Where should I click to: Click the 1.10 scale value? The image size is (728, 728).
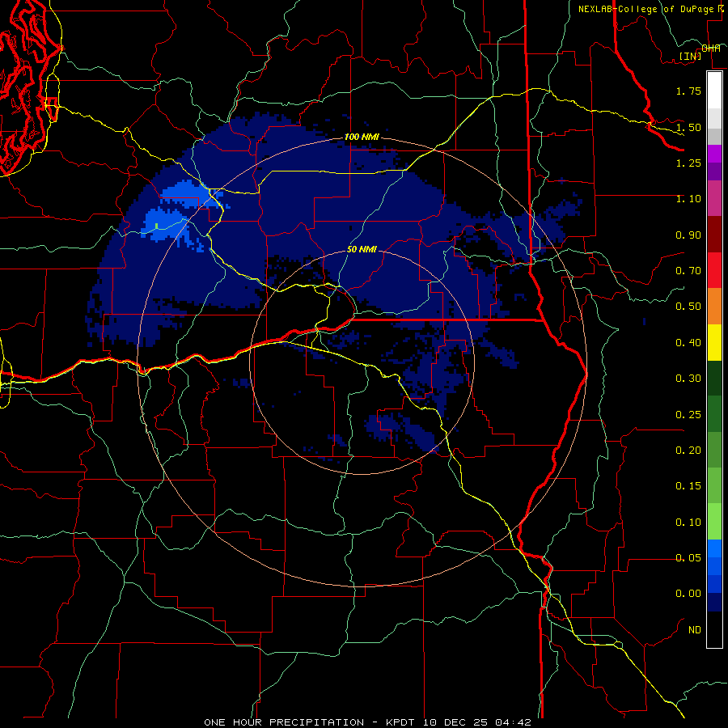[688, 199]
